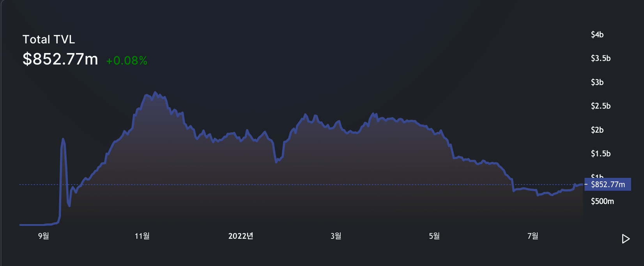
Task: Click the 2022년 x-axis date label
Action: 241,236
